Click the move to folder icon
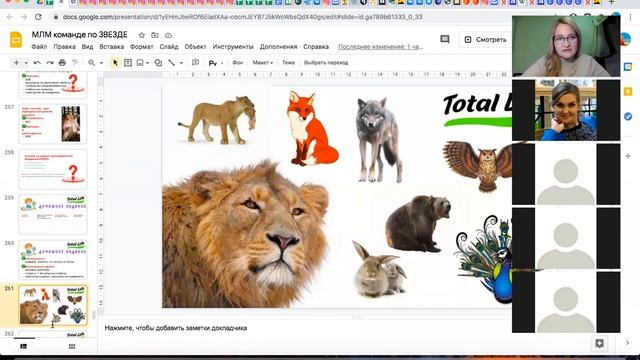640x360 pixels. (x=155, y=35)
